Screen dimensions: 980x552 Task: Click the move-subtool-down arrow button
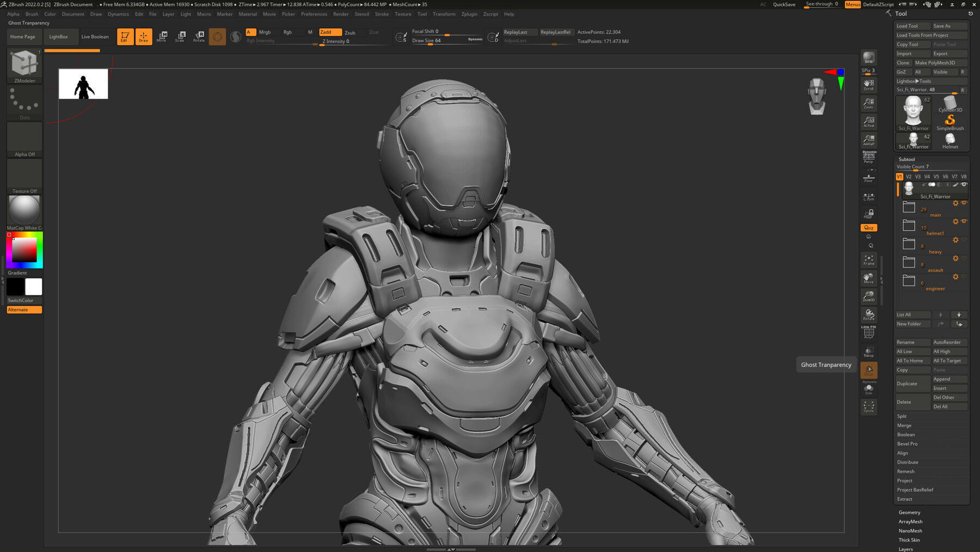959,315
